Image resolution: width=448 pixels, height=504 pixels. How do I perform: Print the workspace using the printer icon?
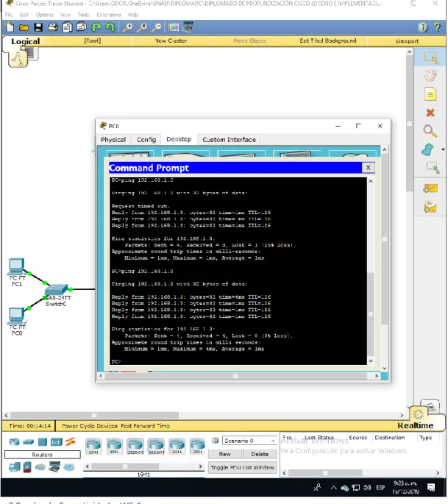(53, 28)
